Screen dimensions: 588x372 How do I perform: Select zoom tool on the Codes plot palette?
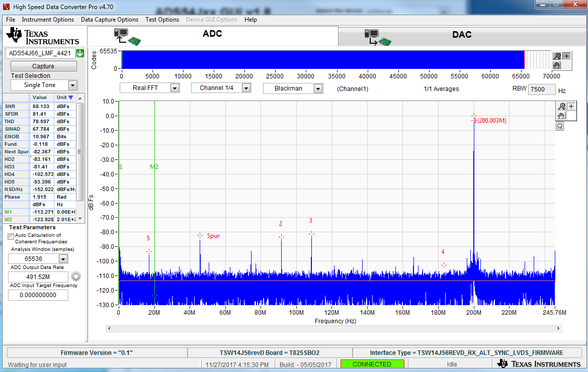coord(557,56)
